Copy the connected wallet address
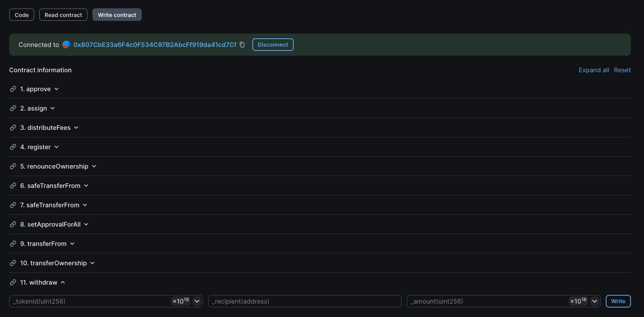This screenshot has height=317, width=644. (242, 45)
